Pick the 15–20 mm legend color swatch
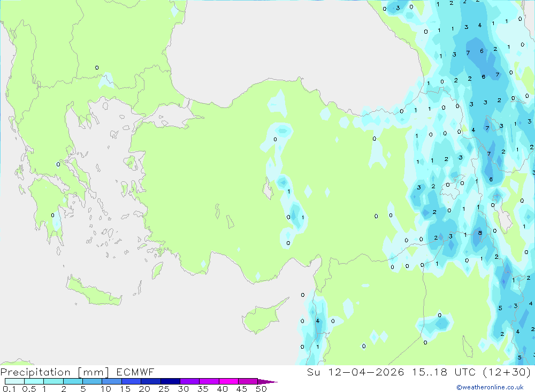Viewport: 535px width, 392px height. click(x=131, y=381)
